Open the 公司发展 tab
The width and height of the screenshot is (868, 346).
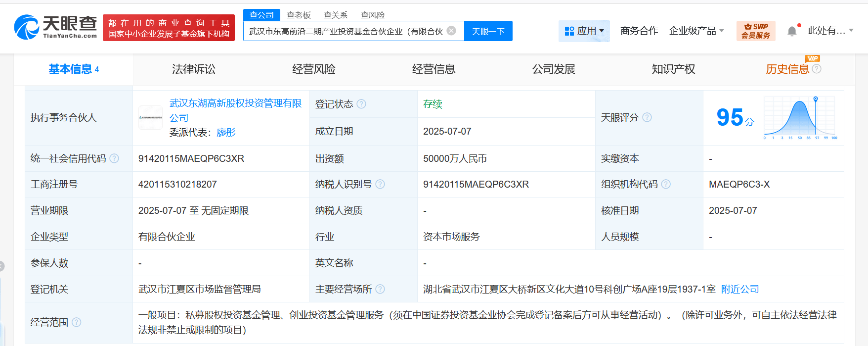(x=554, y=69)
